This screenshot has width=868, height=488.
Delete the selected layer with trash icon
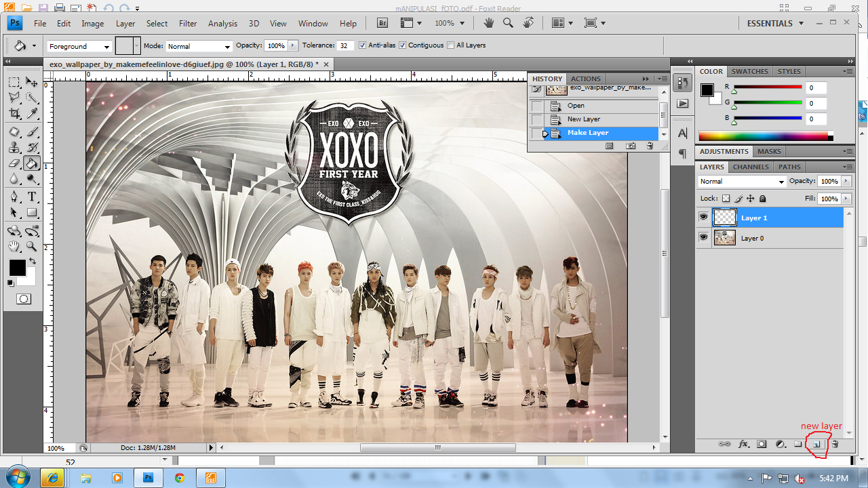835,445
